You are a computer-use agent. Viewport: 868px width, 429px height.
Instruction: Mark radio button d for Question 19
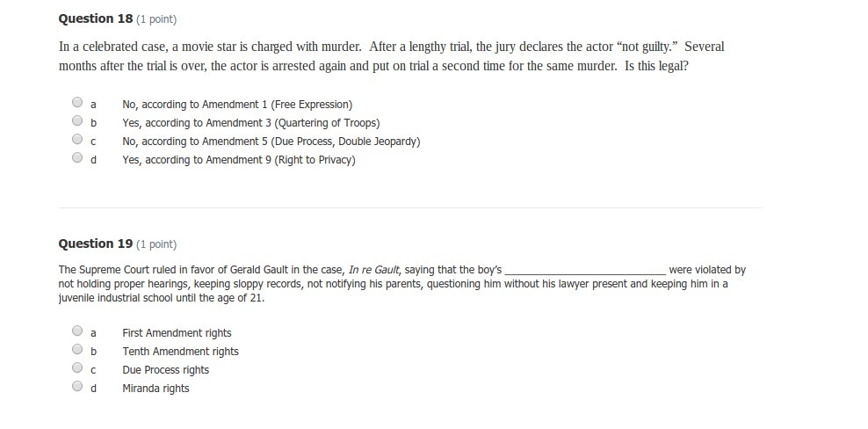(x=77, y=387)
